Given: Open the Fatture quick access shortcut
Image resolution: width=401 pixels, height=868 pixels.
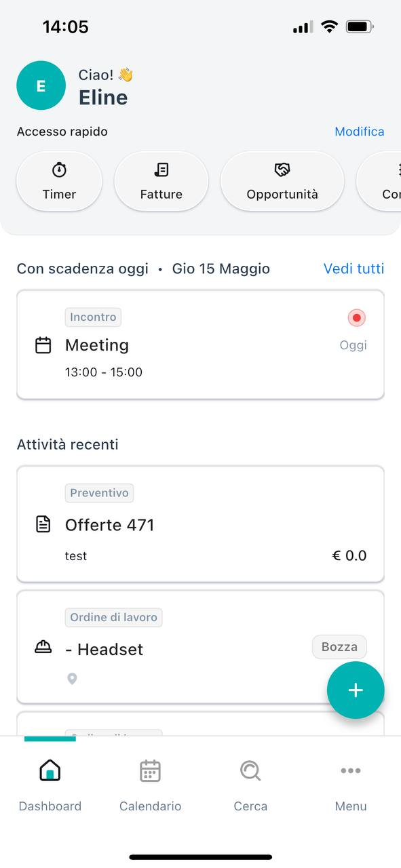Looking at the screenshot, I should point(161,181).
